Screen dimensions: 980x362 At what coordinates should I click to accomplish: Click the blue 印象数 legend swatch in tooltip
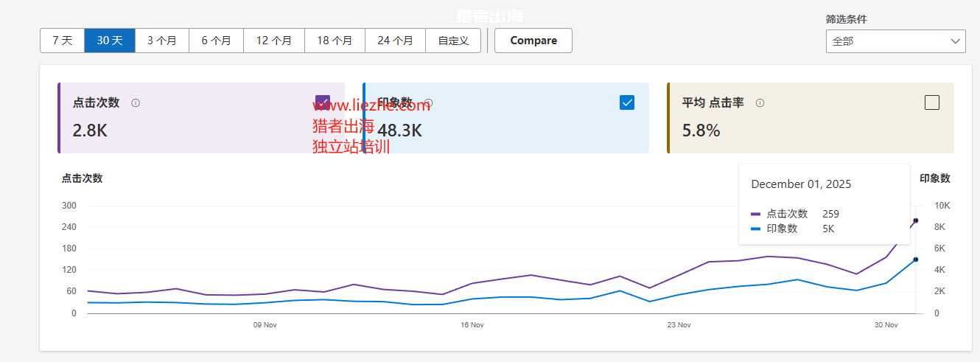coord(756,229)
